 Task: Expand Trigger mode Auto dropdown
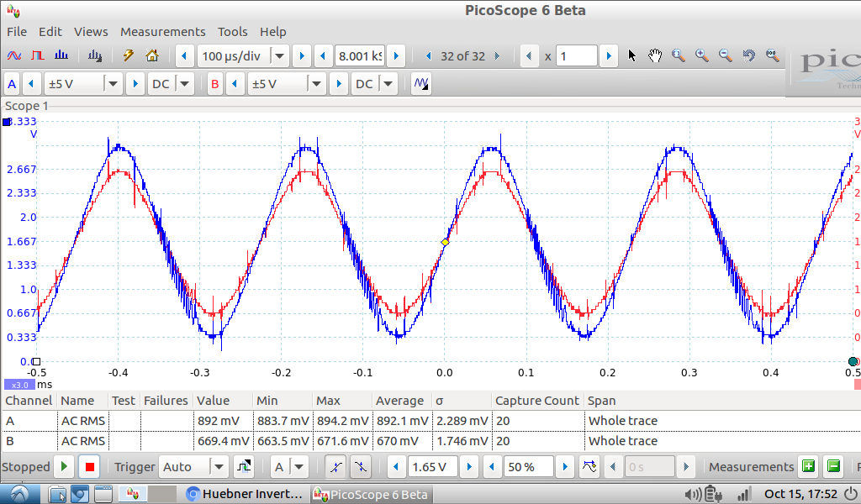point(219,466)
